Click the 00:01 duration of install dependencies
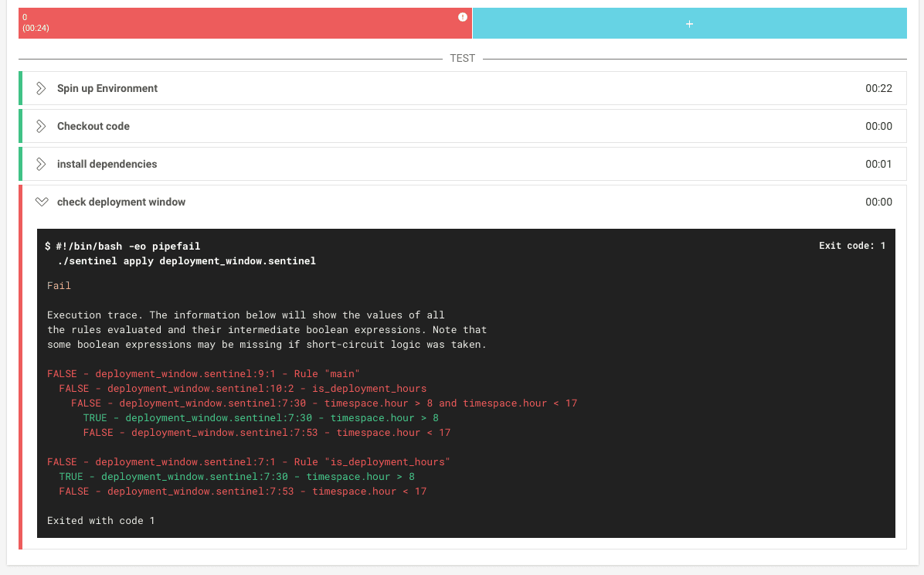This screenshot has height=575, width=924. 878,164
